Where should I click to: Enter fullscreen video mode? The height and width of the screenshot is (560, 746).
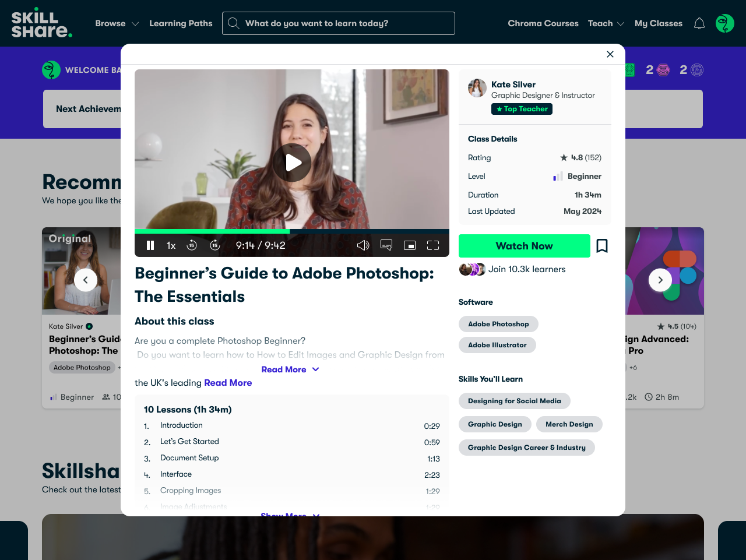pos(433,245)
